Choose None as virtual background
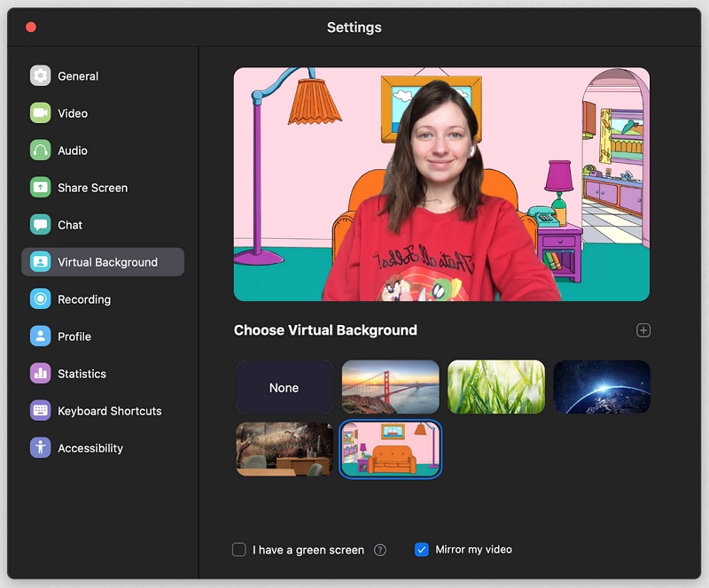 pyautogui.click(x=284, y=387)
